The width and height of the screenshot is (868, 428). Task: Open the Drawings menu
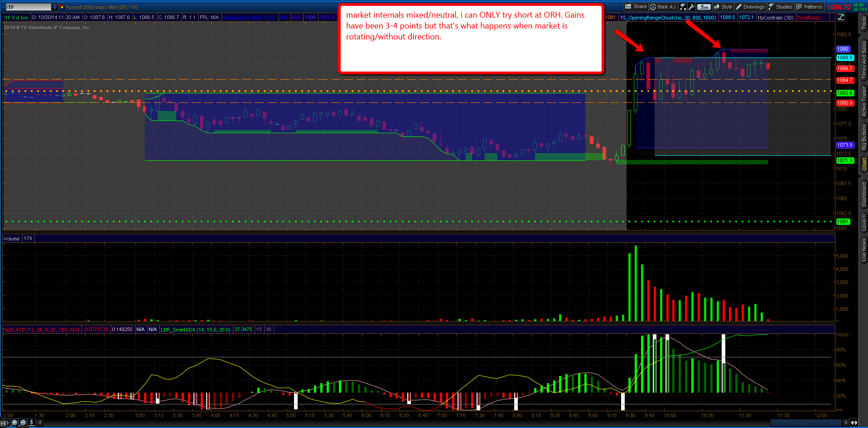pos(750,7)
